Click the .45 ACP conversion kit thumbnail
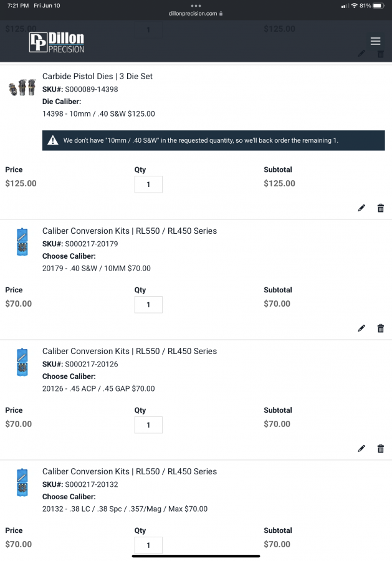The width and height of the screenshot is (392, 561). coord(22,362)
